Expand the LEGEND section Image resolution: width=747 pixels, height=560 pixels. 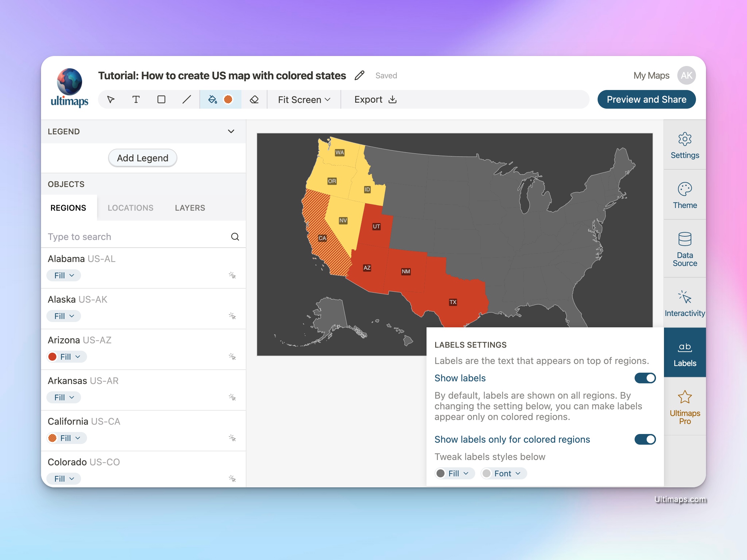(232, 131)
